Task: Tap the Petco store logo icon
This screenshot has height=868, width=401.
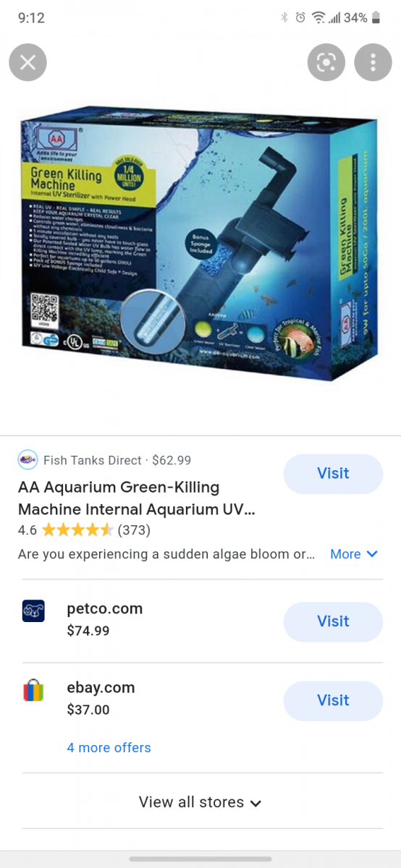Action: pos(33,610)
